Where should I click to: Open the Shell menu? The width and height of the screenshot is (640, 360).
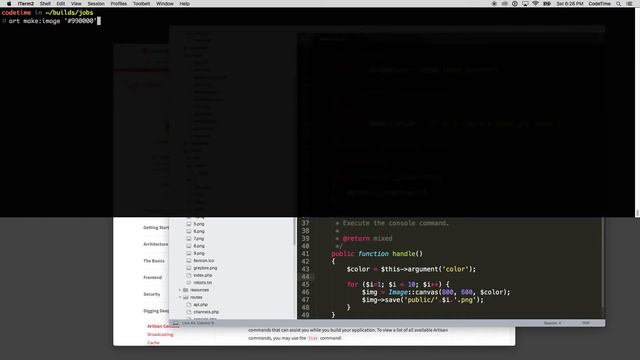point(45,4)
